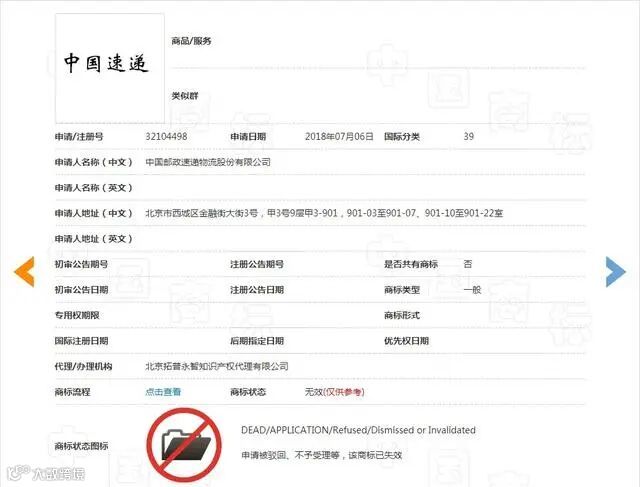Click the 商标状态图标 label
The image size is (640, 487).
pos(81,446)
